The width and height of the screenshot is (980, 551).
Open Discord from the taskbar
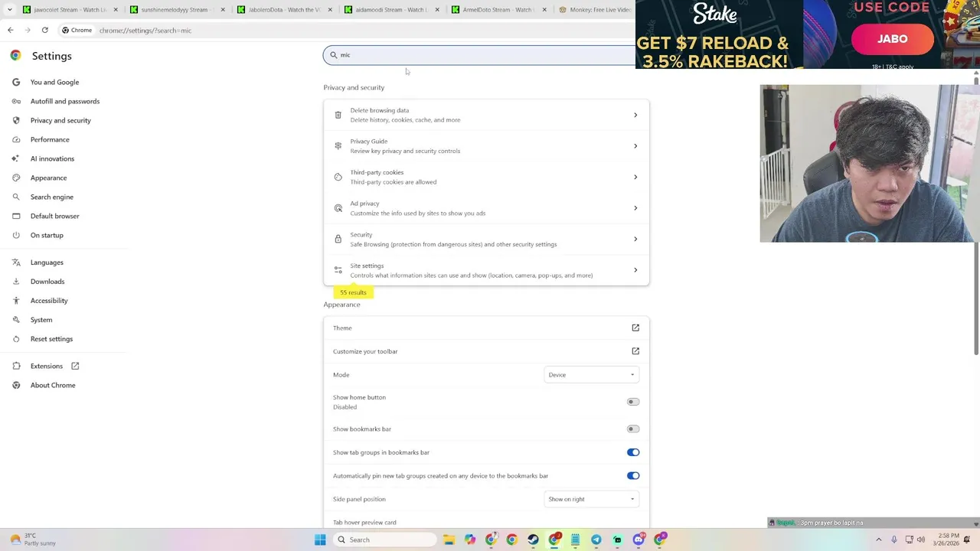(638, 540)
